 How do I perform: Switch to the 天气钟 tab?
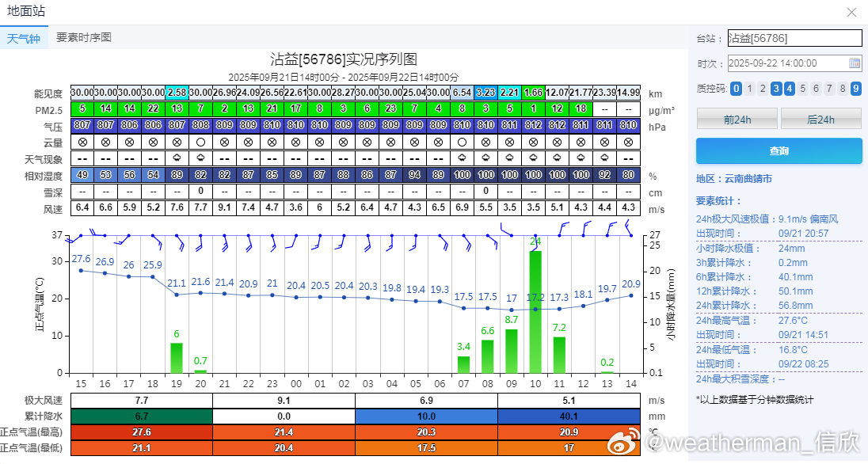tap(24, 38)
